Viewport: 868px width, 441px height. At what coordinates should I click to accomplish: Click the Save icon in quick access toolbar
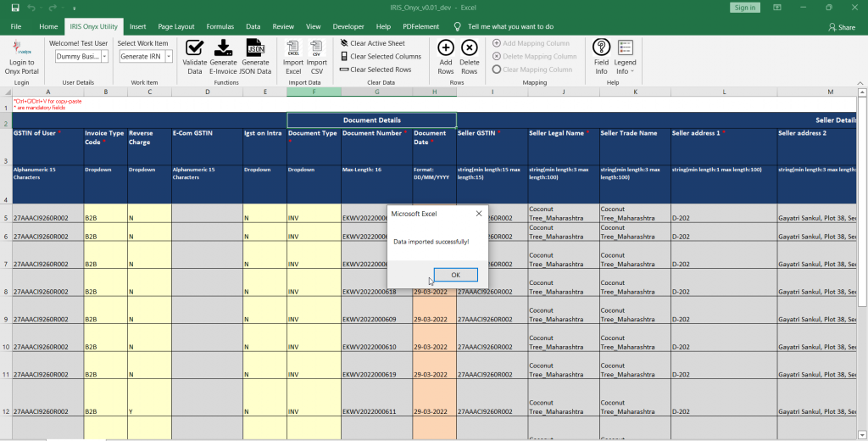15,8
